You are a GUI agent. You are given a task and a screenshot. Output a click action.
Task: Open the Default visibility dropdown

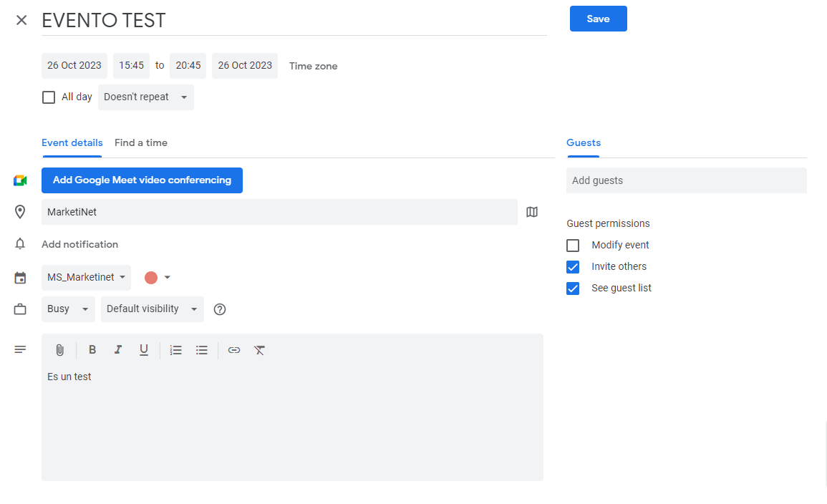[153, 309]
